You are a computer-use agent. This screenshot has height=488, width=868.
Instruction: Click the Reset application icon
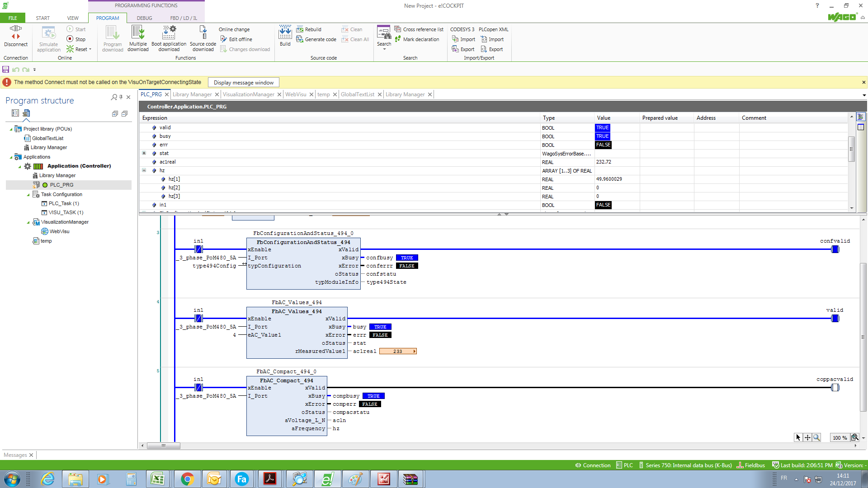(x=70, y=49)
